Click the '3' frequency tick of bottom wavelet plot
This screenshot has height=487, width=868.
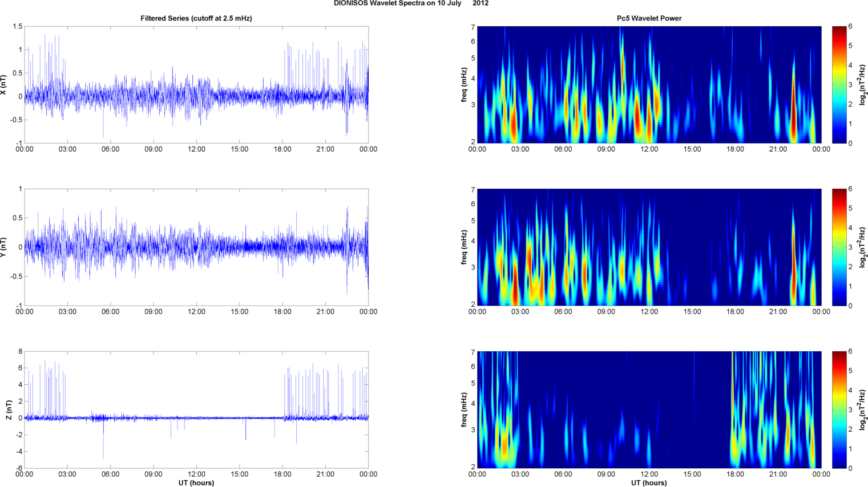[473, 429]
